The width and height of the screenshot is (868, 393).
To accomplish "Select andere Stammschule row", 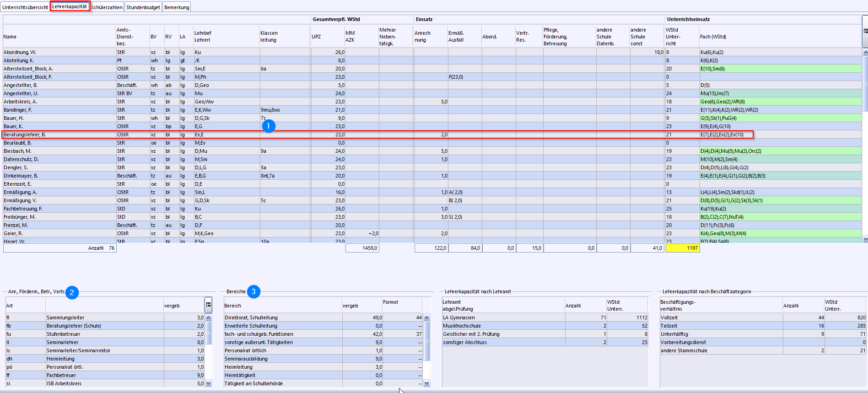I will pyautogui.click(x=763, y=350).
